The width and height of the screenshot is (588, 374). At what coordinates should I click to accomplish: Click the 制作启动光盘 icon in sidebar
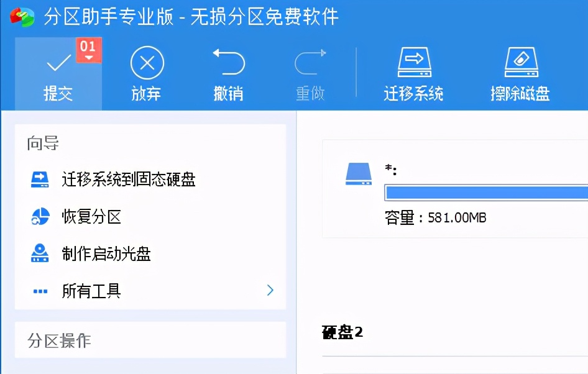pos(40,253)
